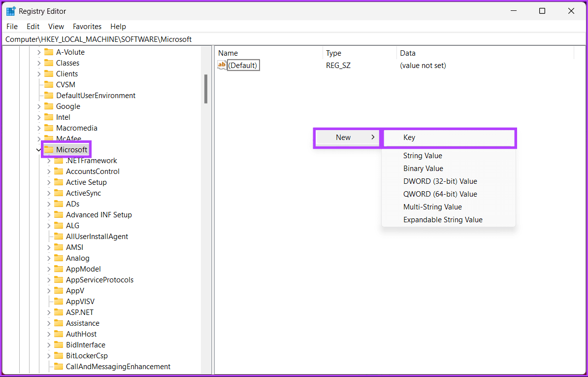Click the folder icon beside Intel
Viewport: 588px width, 377px height.
tap(49, 117)
